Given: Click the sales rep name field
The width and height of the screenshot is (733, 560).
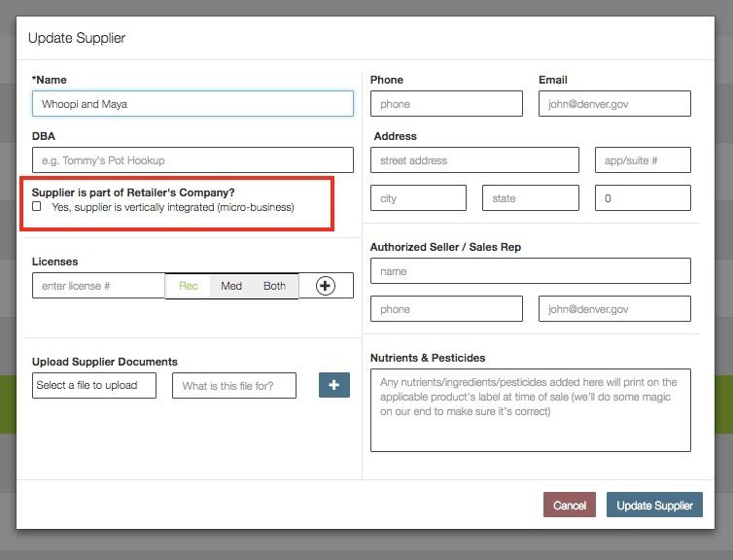Looking at the screenshot, I should (530, 271).
